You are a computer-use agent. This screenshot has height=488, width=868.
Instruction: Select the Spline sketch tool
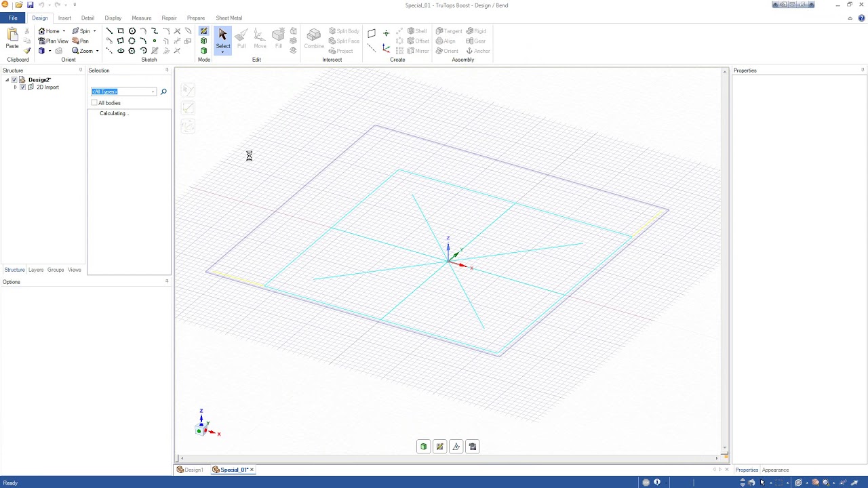click(155, 31)
